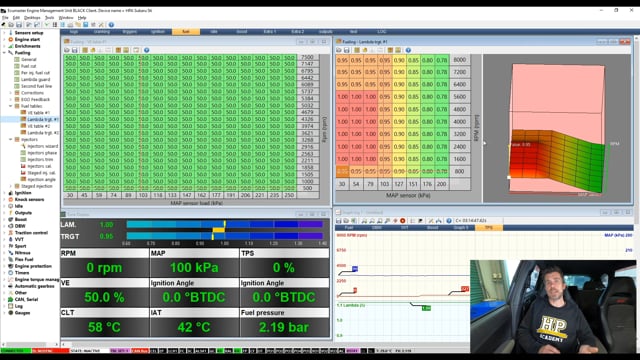The height and width of the screenshot is (360, 640).
Task: Click the first table grid icon in the VE table toolbar
Action: pyautogui.click(x=85, y=50)
